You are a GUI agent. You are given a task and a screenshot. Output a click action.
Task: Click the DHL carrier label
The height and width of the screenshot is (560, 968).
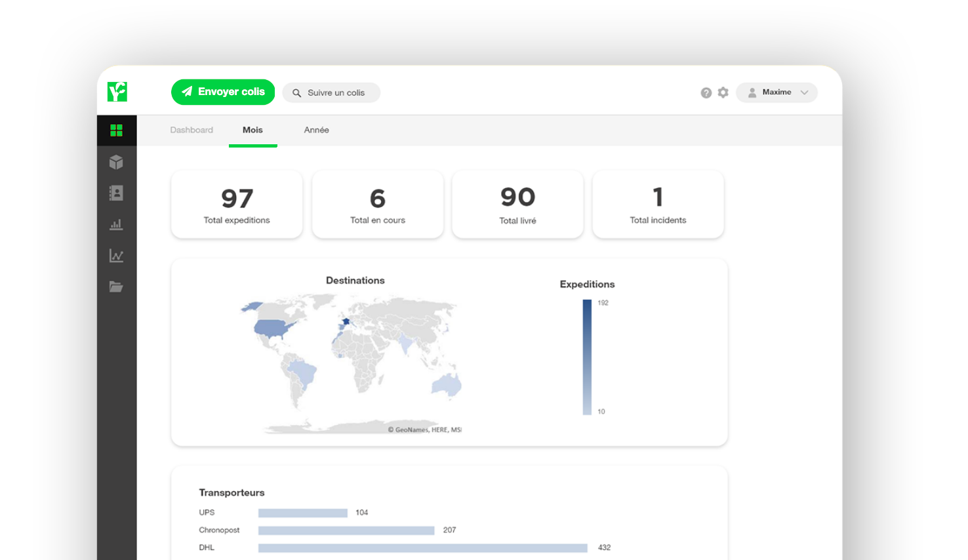click(207, 548)
